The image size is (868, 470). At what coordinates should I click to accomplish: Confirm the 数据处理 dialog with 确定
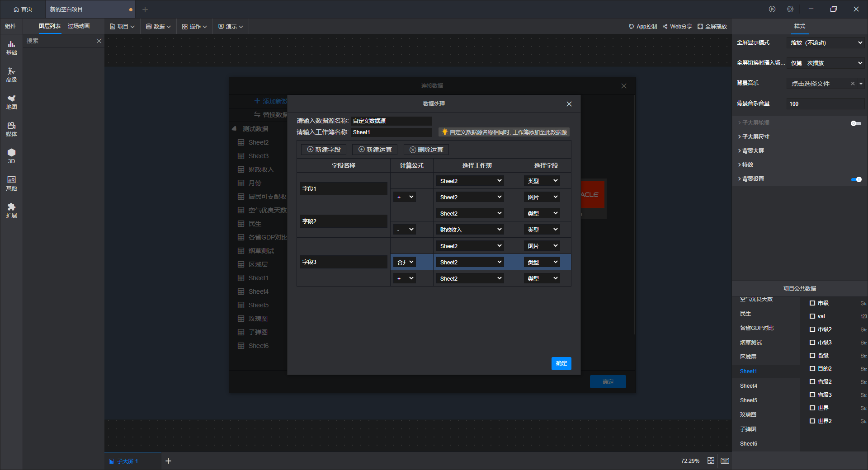(561, 363)
